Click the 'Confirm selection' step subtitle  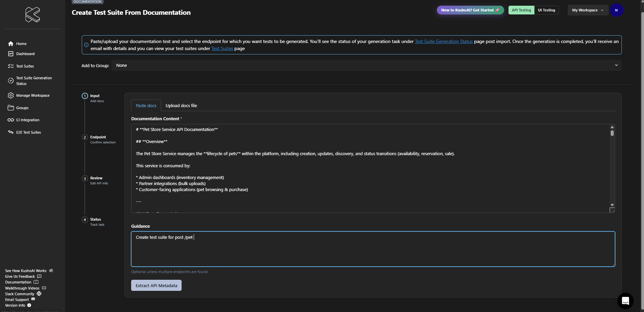tap(103, 142)
